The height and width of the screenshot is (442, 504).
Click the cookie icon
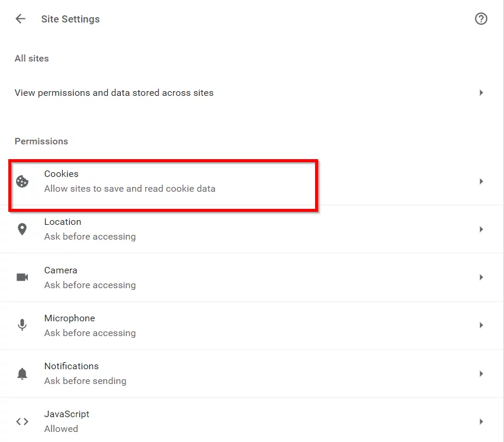pos(22,182)
